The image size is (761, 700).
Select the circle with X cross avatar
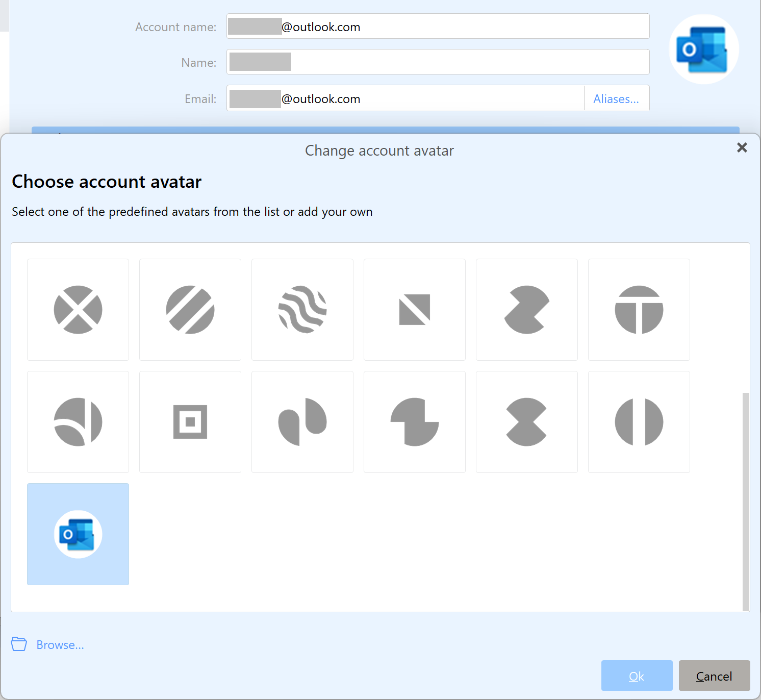pos(78,310)
